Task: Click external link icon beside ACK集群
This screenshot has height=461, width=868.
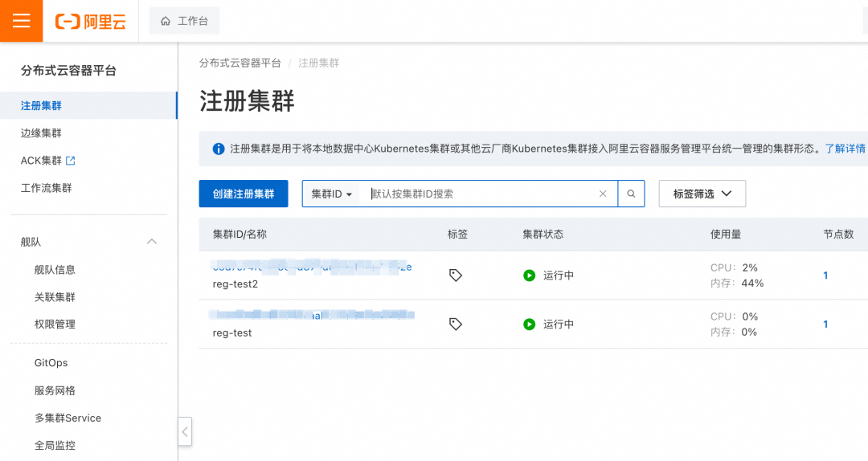Action: (70, 161)
